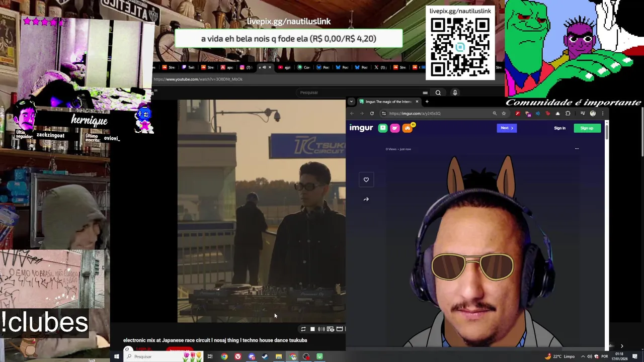Open the media control icon in Chrome toolbar

pyautogui.click(x=583, y=114)
